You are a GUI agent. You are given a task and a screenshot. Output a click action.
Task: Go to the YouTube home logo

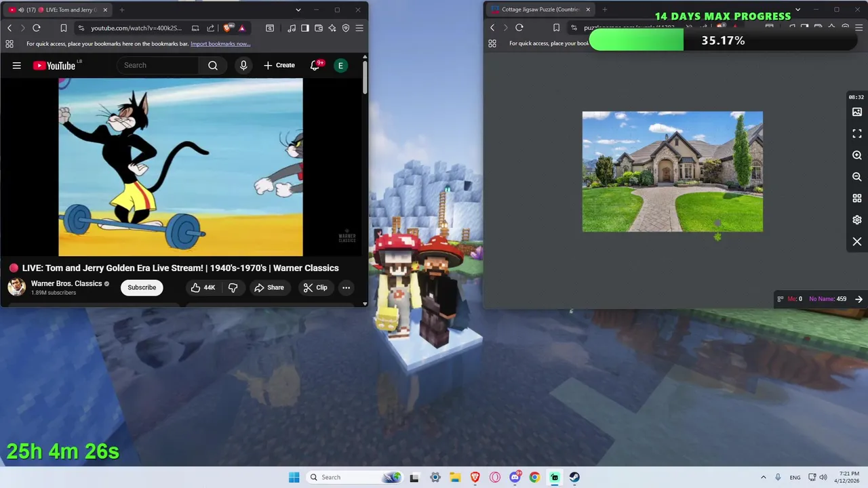tap(54, 65)
